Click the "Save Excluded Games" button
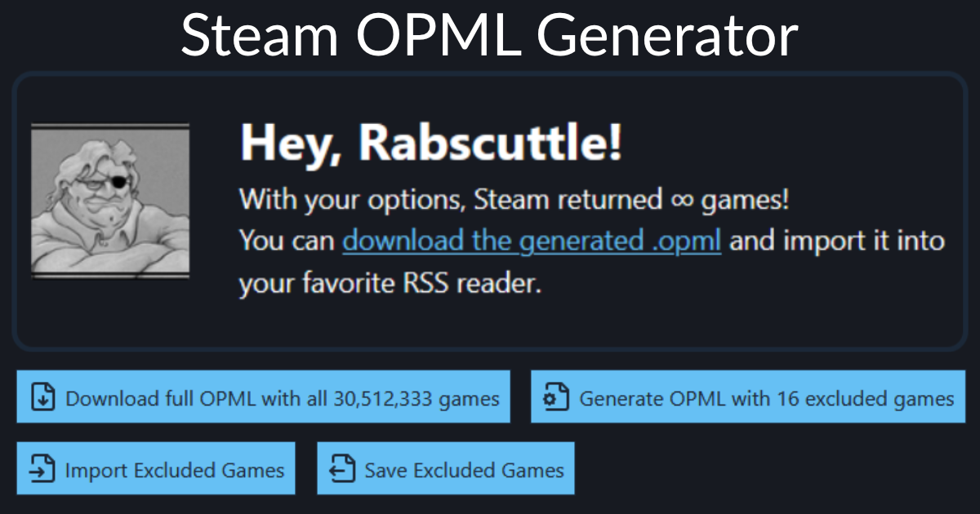The width and height of the screenshot is (980, 514). click(445, 468)
